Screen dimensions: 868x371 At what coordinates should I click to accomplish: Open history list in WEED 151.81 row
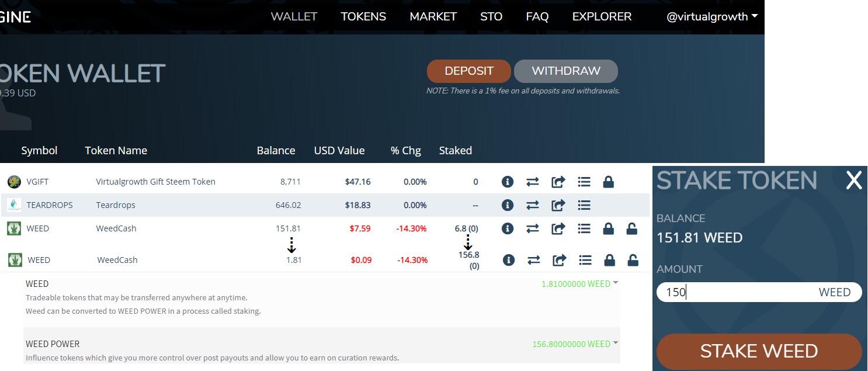584,228
